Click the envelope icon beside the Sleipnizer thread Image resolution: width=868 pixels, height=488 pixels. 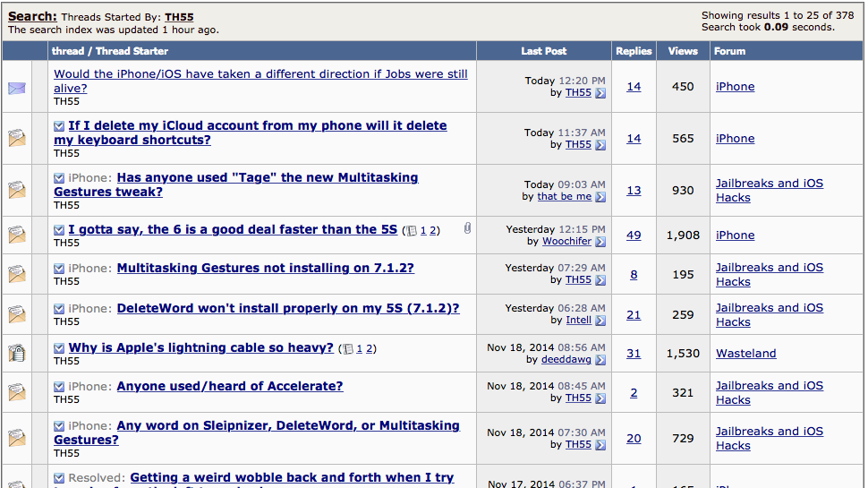pos(17,438)
